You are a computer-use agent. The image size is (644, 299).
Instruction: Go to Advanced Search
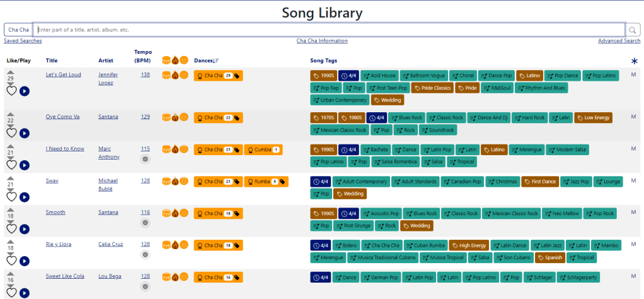619,41
